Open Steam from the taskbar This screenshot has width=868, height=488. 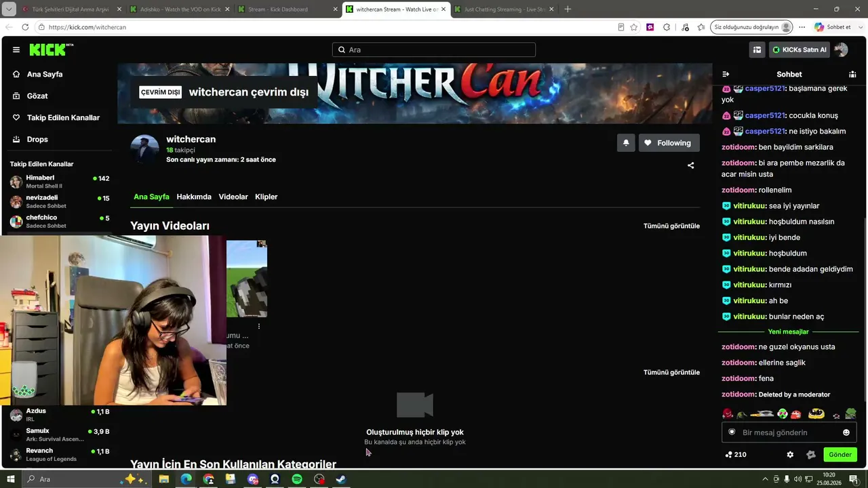(x=341, y=479)
